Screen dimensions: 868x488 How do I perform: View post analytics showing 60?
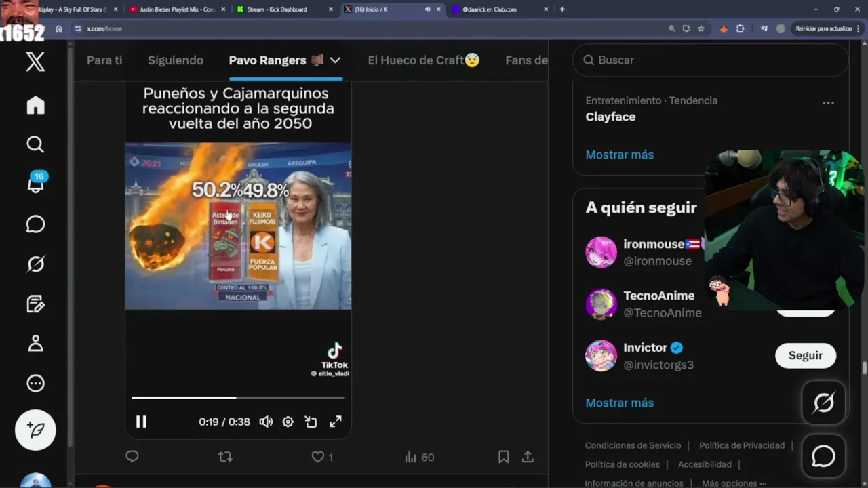click(419, 457)
